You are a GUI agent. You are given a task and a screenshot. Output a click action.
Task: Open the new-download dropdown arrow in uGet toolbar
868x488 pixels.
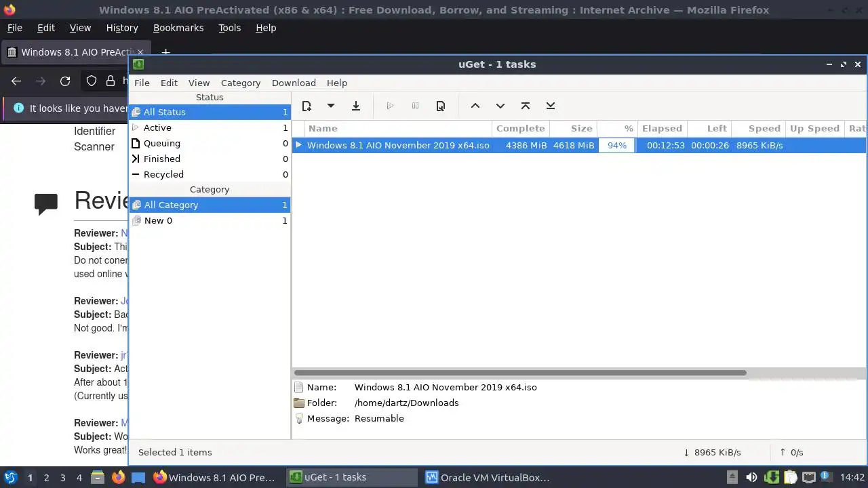331,106
